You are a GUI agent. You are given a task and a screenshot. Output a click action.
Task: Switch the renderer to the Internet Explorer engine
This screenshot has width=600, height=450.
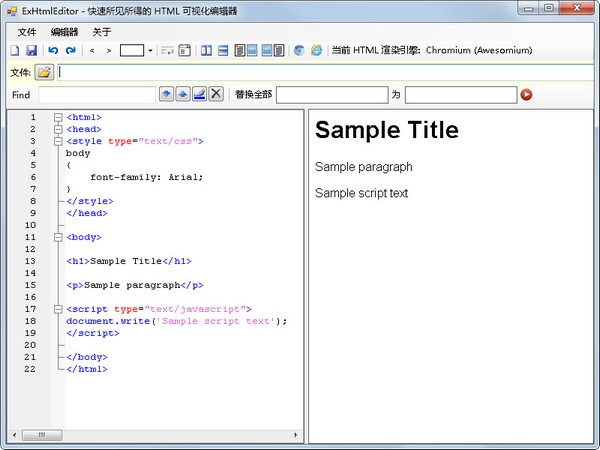pos(316,50)
